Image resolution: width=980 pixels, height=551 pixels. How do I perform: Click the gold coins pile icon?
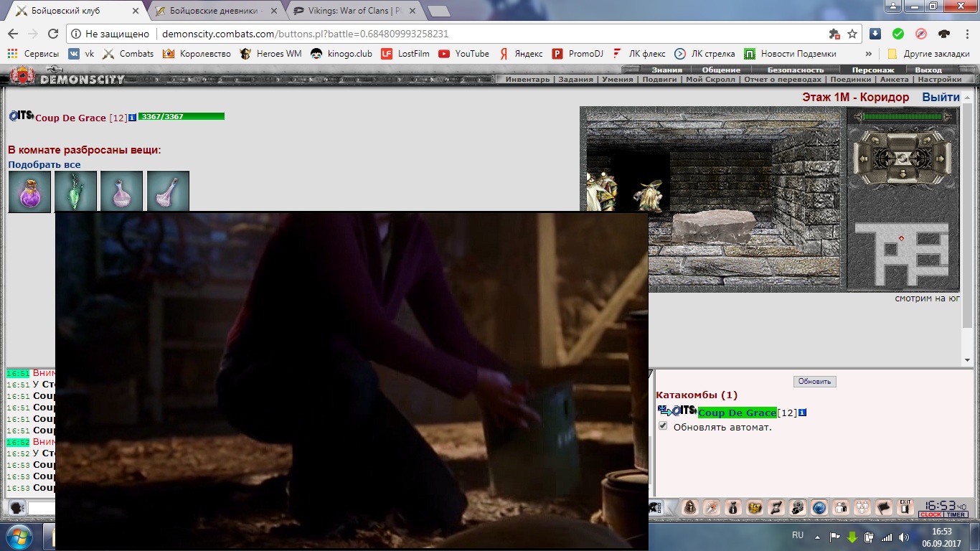[755, 507]
